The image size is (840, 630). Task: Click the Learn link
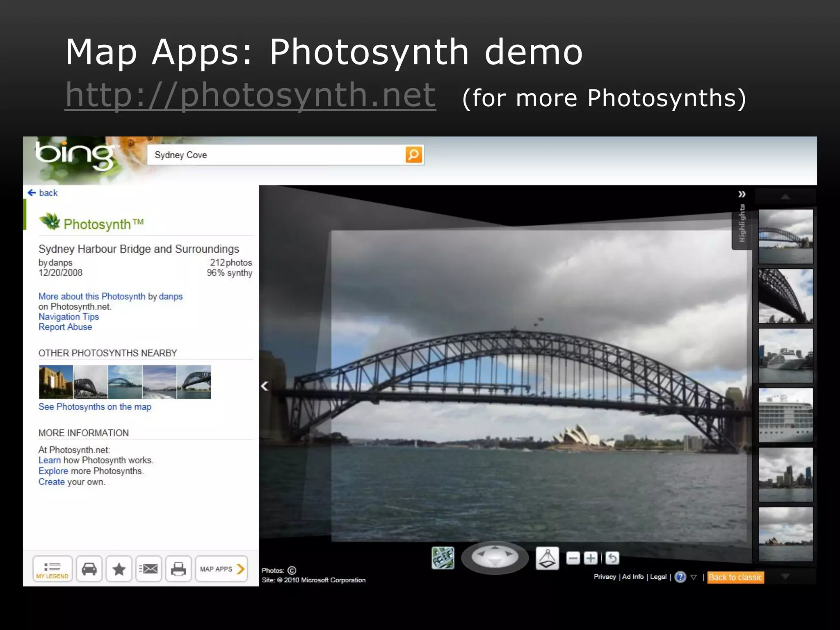pos(50,460)
